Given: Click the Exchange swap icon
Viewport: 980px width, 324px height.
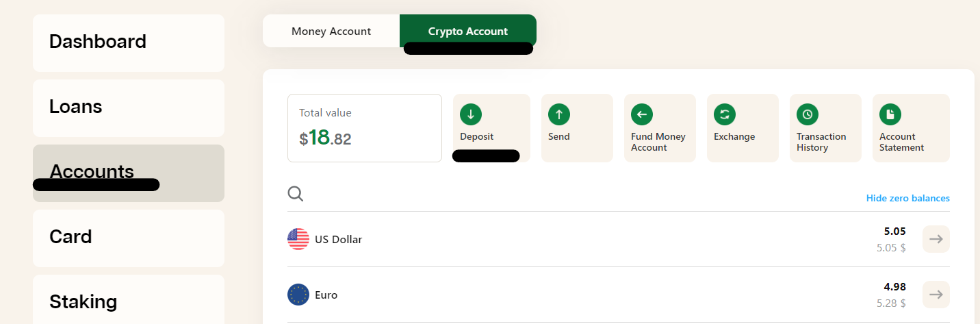Looking at the screenshot, I should [x=725, y=114].
